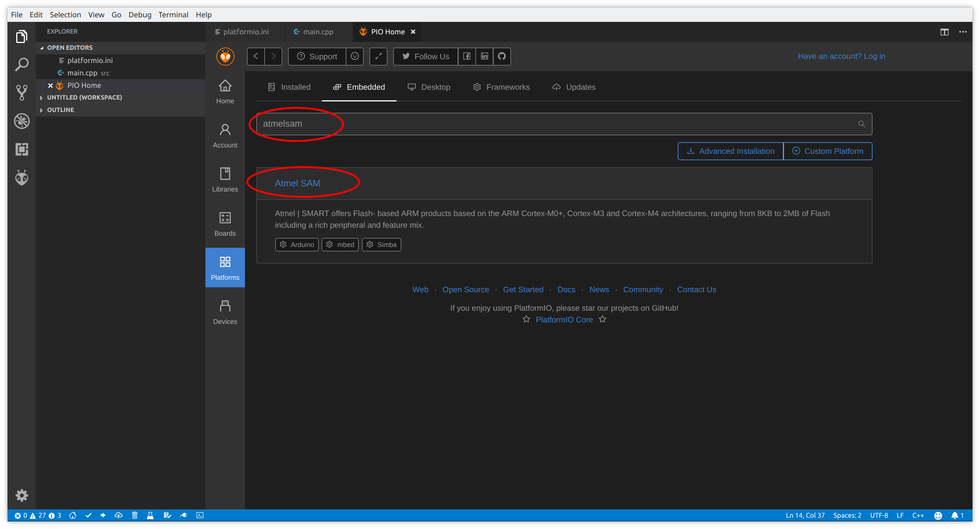Open PlatformIO alien icon in activity bar
This screenshot has height=529, width=980.
tap(22, 177)
